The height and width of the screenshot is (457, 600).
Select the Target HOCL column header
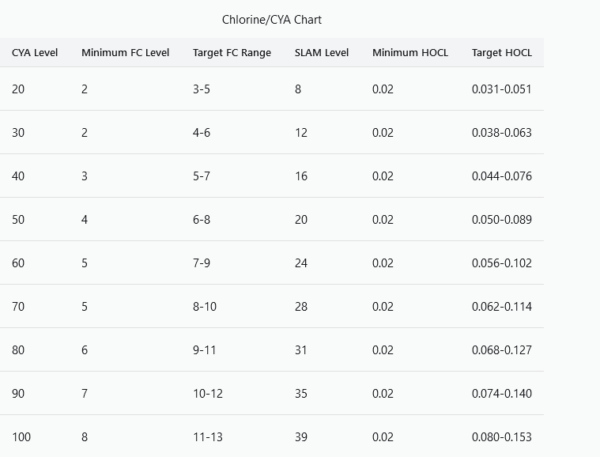tap(501, 53)
